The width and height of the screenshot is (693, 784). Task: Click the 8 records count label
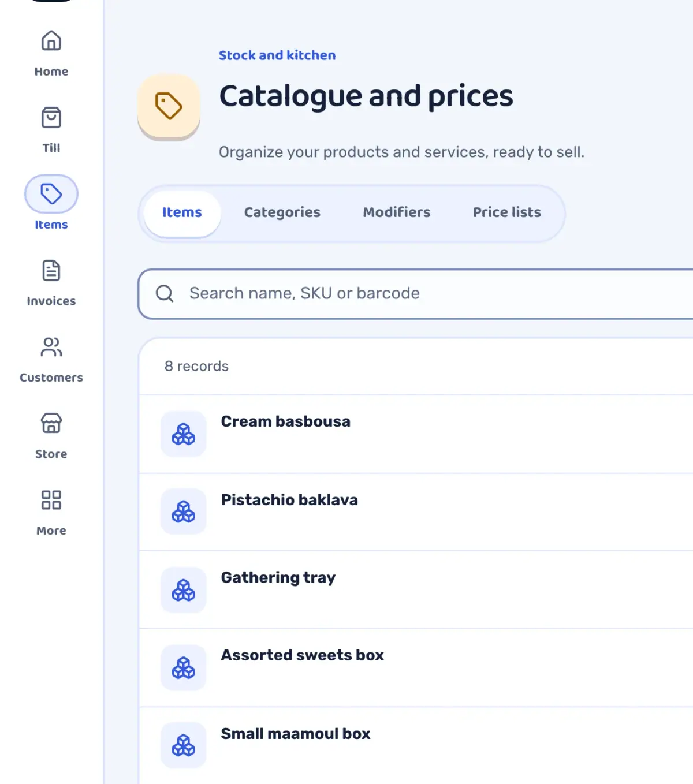196,367
